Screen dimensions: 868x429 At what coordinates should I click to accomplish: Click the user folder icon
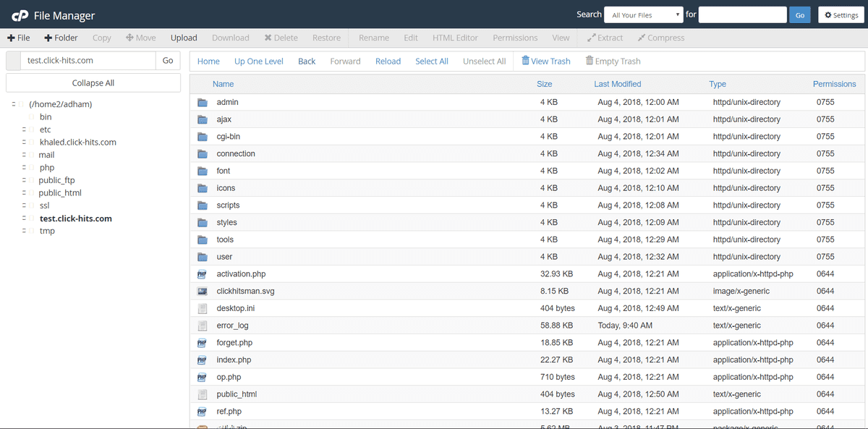203,257
